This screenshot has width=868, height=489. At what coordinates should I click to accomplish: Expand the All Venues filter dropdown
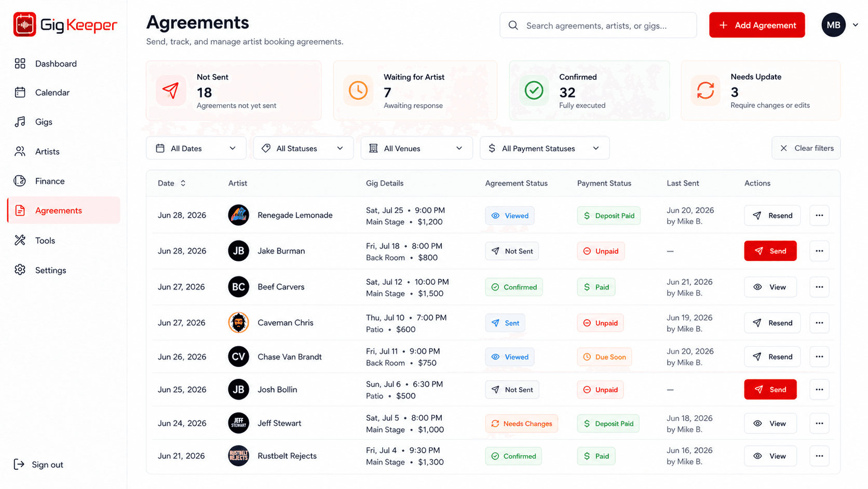pos(416,148)
